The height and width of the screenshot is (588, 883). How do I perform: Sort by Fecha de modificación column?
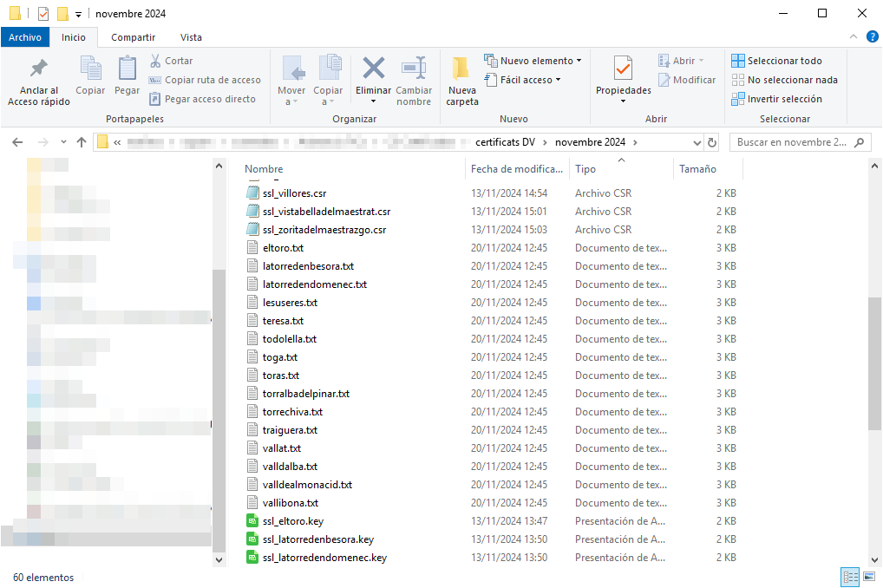point(516,169)
